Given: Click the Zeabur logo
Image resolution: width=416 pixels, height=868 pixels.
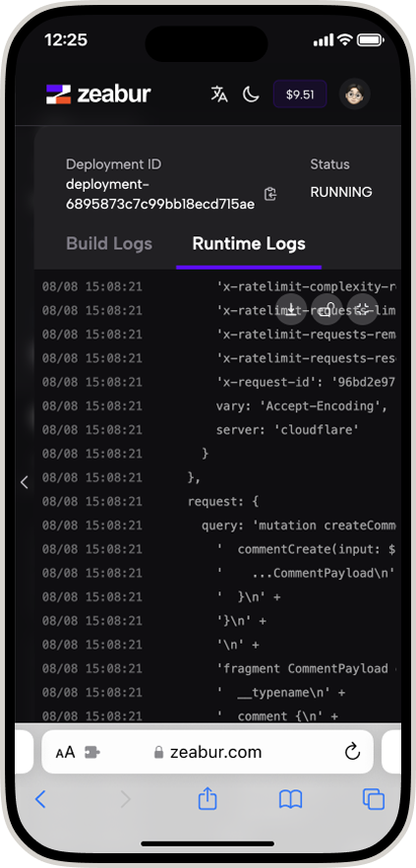Looking at the screenshot, I should [98, 94].
